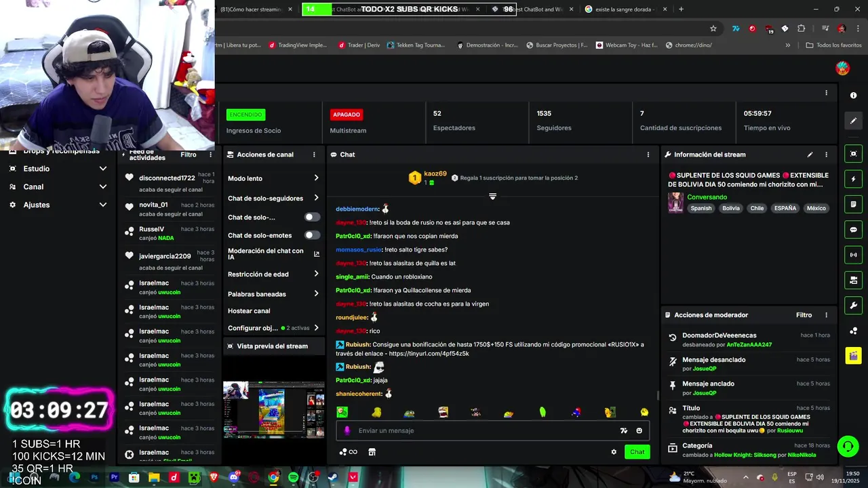Open the notes page icon in right sidebar
Image resolution: width=868 pixels, height=488 pixels.
(x=853, y=204)
